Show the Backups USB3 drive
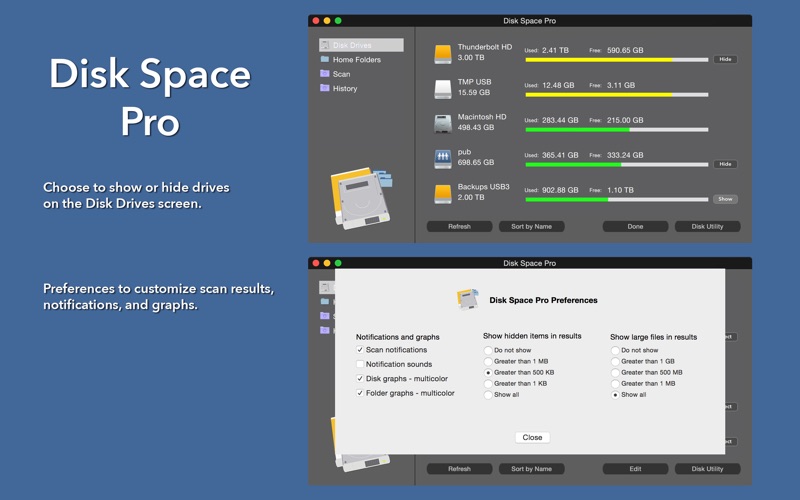Screen dimensions: 800x500 point(725,199)
